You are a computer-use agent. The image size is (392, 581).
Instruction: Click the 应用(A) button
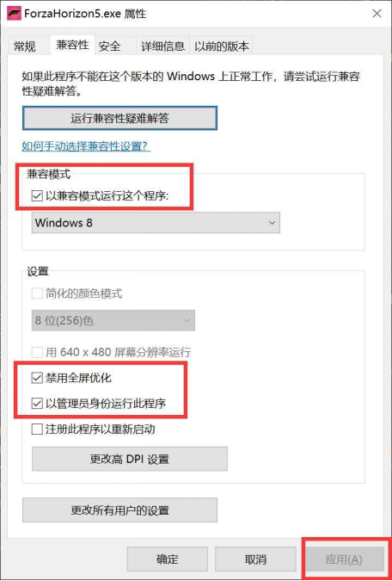[x=344, y=559]
